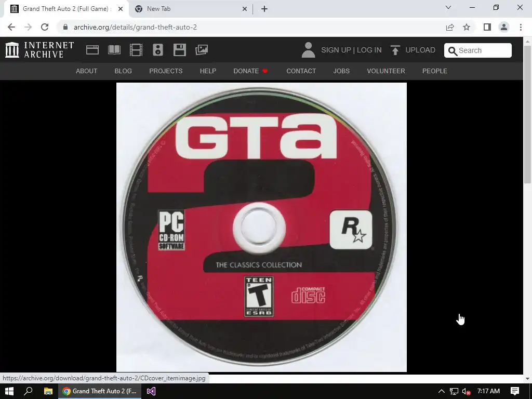Close the New Tab tab

pyautogui.click(x=245, y=9)
